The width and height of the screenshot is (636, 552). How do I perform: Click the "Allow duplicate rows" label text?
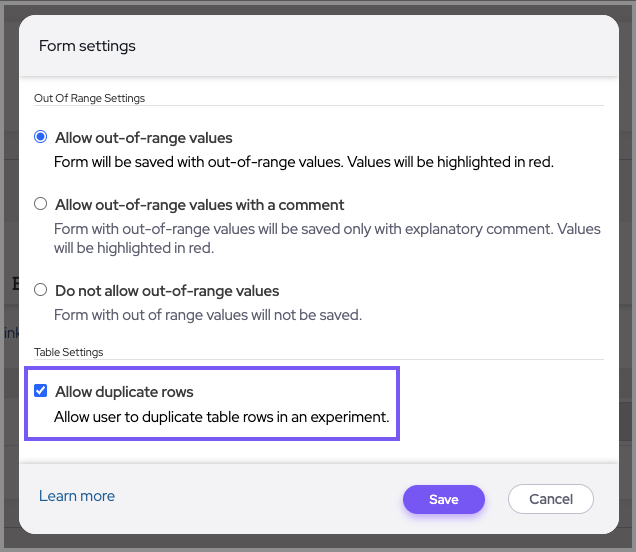[x=124, y=392]
